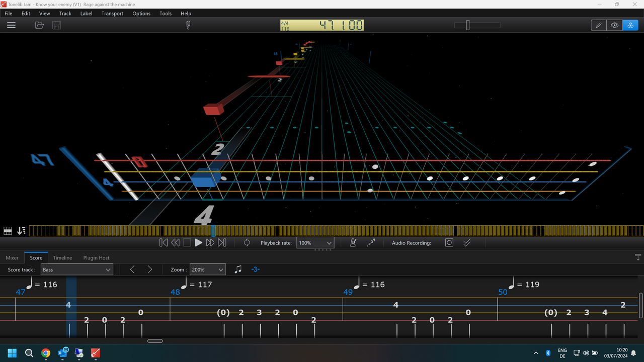Click measure number 50 in score
This screenshot has height=362, width=644.
pos(503,292)
